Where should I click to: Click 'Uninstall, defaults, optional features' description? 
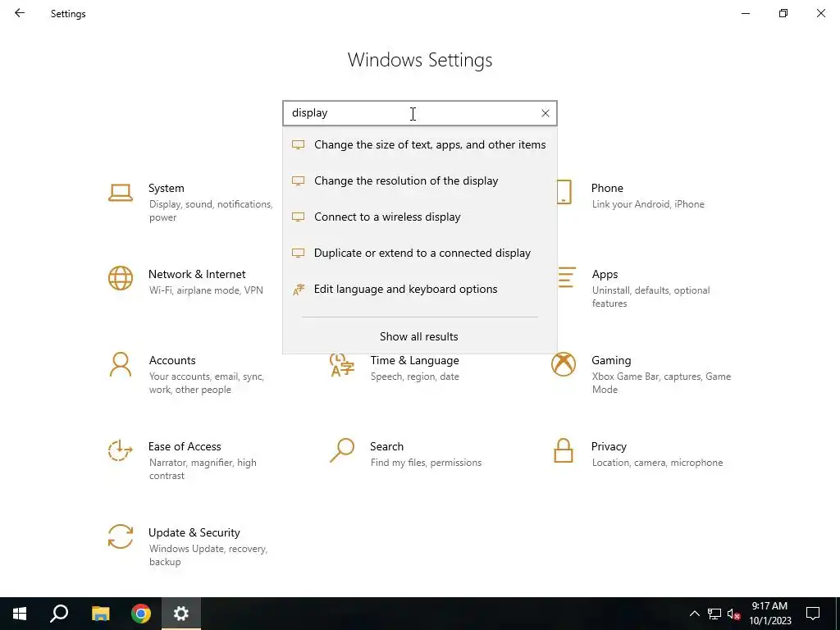[x=651, y=297]
